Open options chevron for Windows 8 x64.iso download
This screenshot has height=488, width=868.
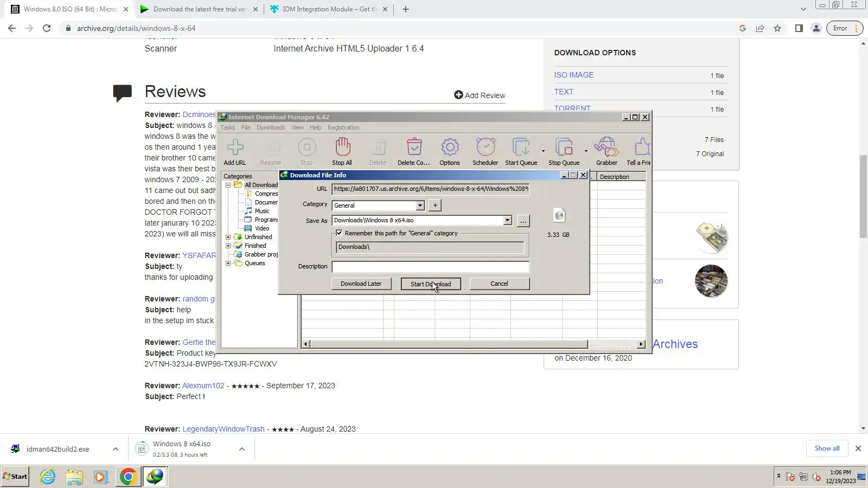tap(242, 449)
